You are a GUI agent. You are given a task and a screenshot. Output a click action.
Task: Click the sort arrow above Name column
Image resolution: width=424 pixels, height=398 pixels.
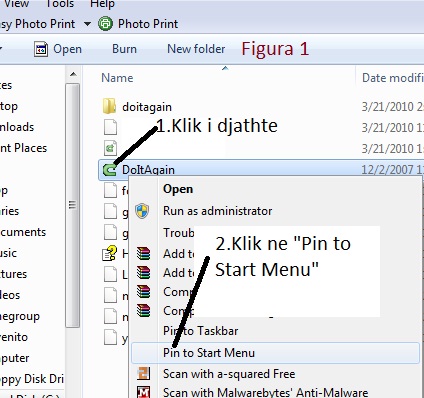point(225,68)
